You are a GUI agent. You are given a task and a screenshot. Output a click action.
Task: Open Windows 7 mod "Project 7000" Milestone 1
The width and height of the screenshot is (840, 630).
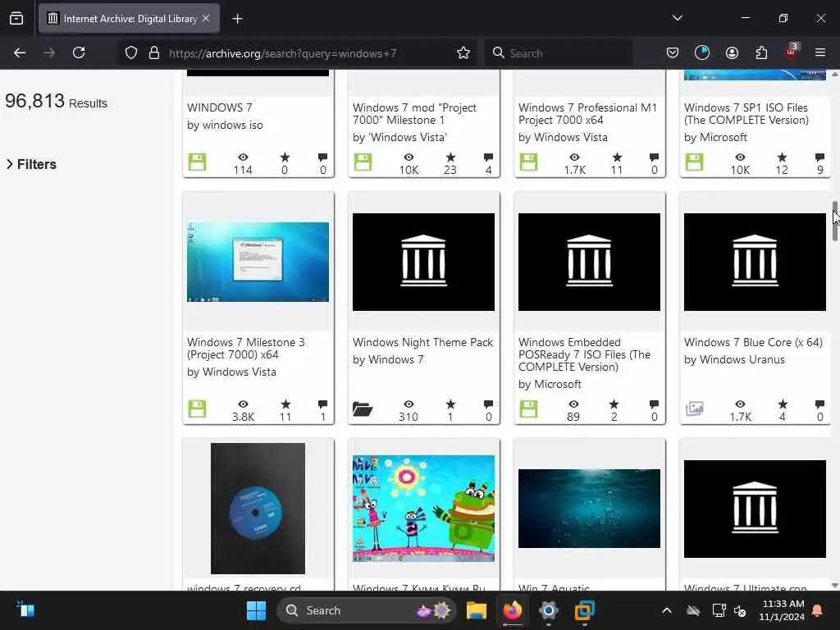tap(414, 113)
